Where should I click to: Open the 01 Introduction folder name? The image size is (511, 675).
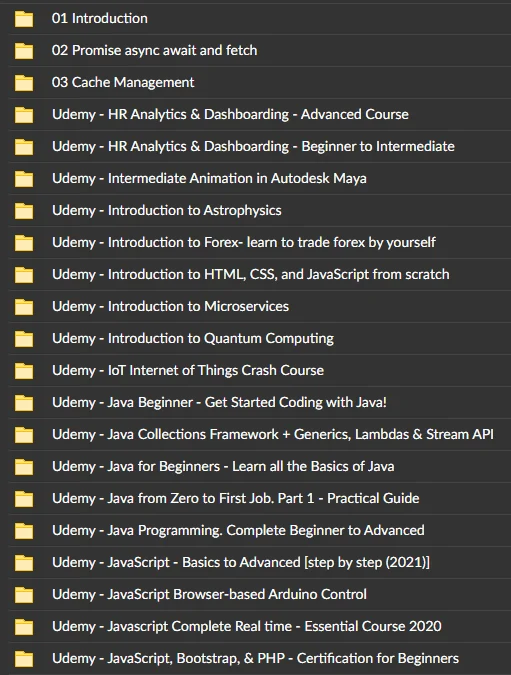tap(99, 18)
